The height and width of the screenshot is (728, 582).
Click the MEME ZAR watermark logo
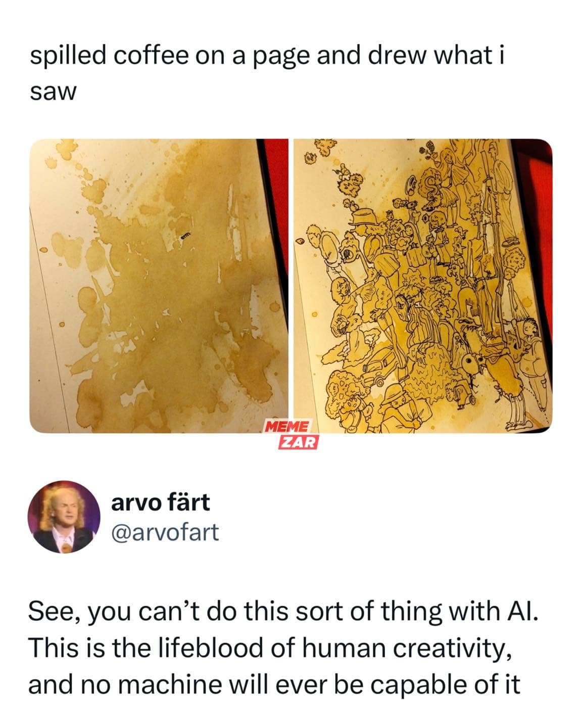click(x=292, y=435)
